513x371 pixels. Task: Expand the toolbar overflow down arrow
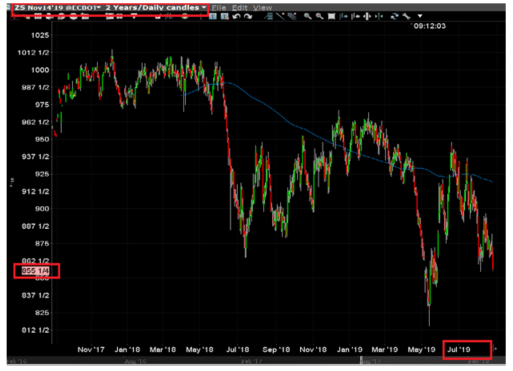[x=420, y=16]
